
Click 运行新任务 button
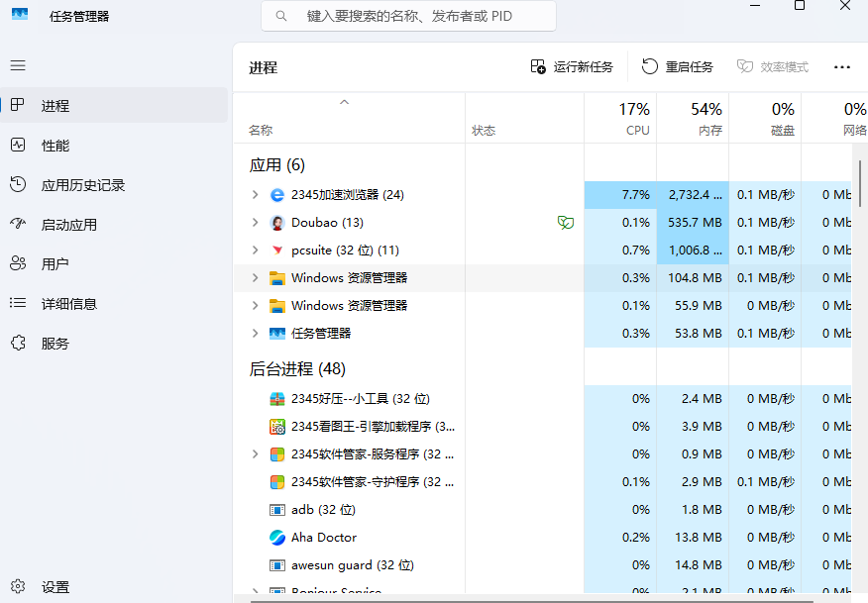pyautogui.click(x=572, y=67)
